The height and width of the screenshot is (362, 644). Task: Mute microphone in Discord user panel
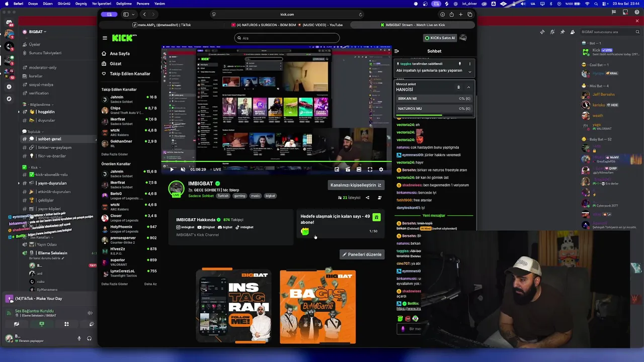[x=79, y=338]
